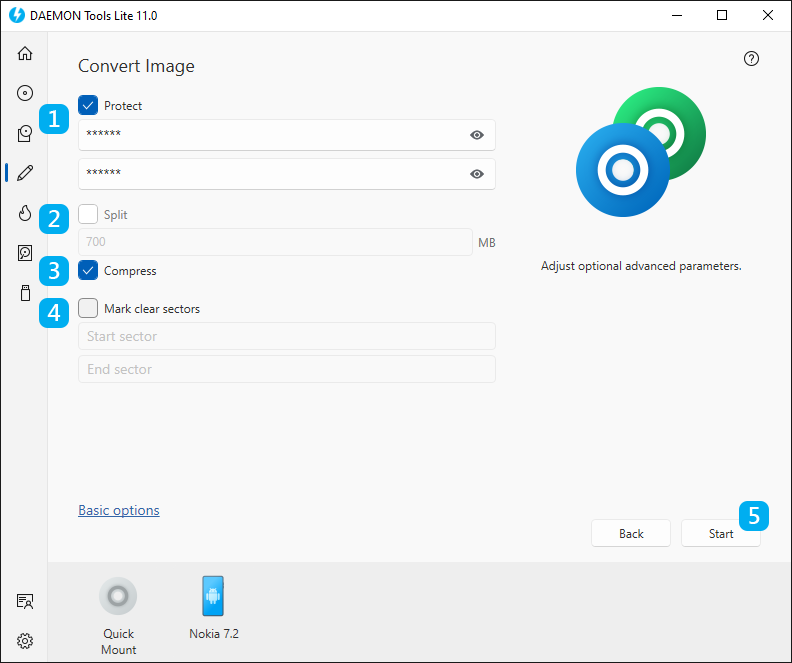
Task: Select the pencil Image Editor sidebar icon
Action: 25,173
